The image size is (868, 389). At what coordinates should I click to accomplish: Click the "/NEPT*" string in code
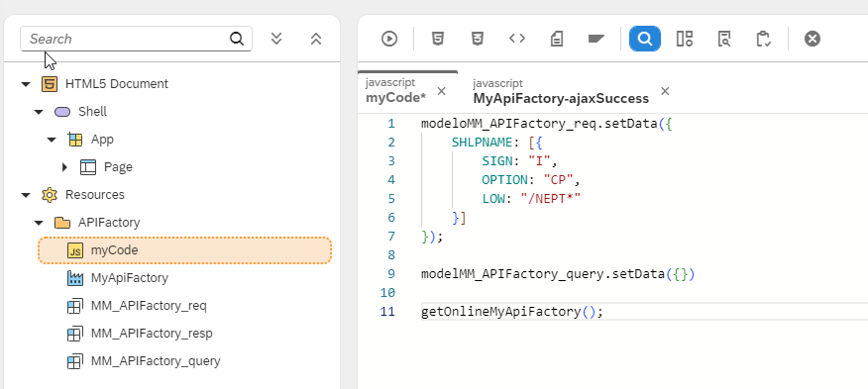pos(551,199)
